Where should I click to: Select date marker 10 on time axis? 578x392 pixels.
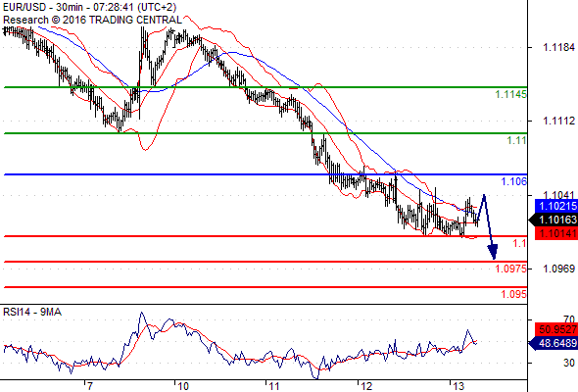183,386
